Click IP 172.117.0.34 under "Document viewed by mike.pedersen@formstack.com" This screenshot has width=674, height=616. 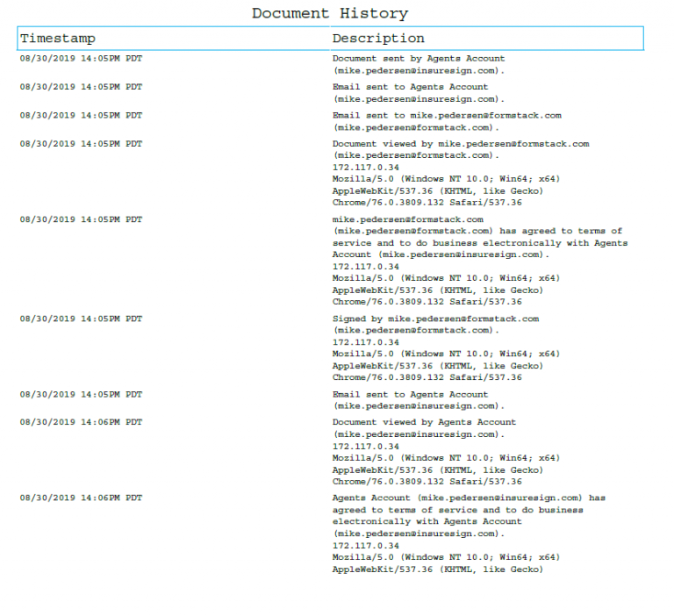coord(365,168)
